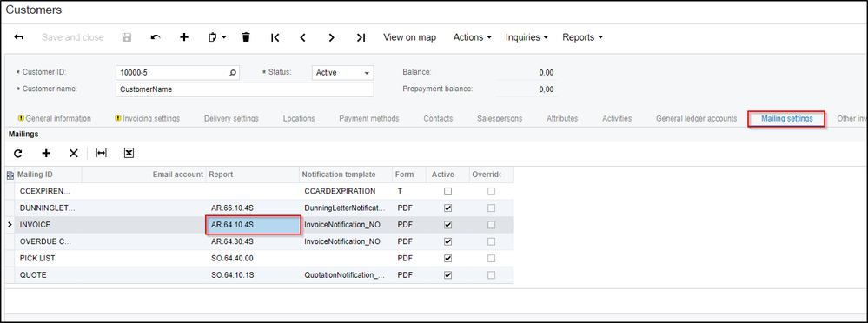Toggle Active checkbox for DUNNINGLET row
This screenshot has width=868, height=323.
pos(447,208)
